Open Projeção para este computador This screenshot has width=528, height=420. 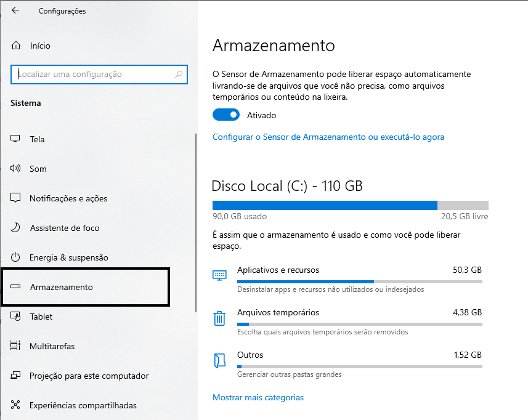tap(89, 376)
